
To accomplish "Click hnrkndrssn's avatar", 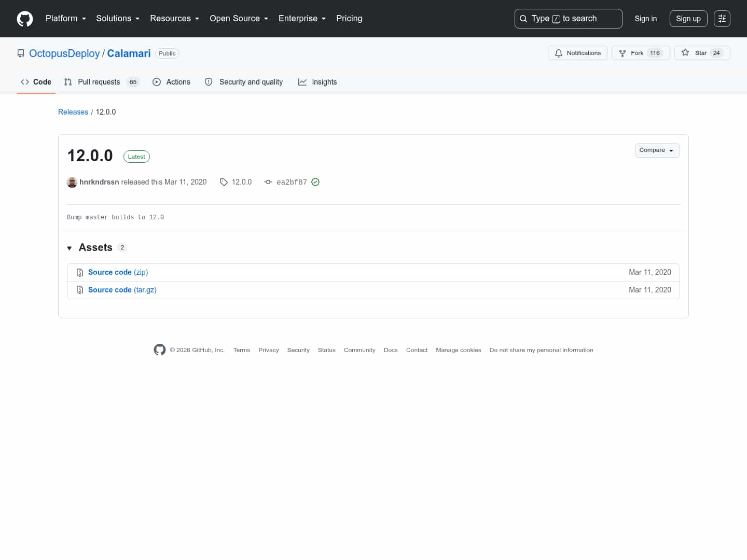I will click(72, 182).
